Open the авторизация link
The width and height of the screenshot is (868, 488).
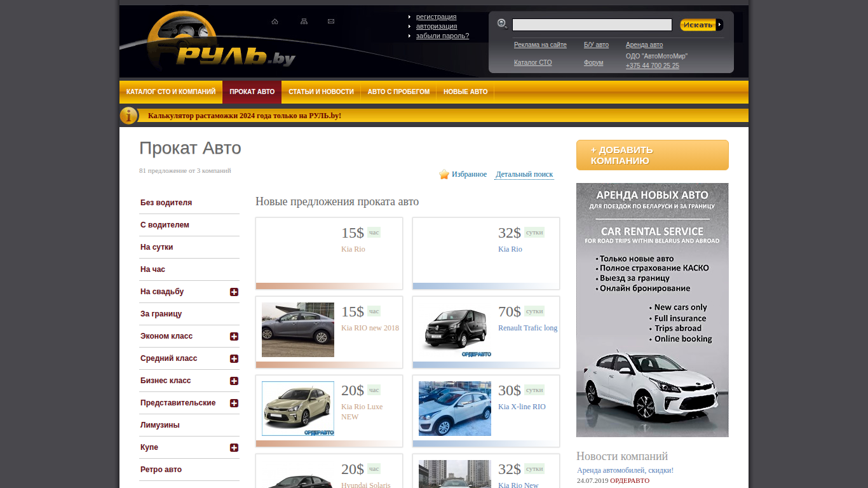tap(437, 26)
